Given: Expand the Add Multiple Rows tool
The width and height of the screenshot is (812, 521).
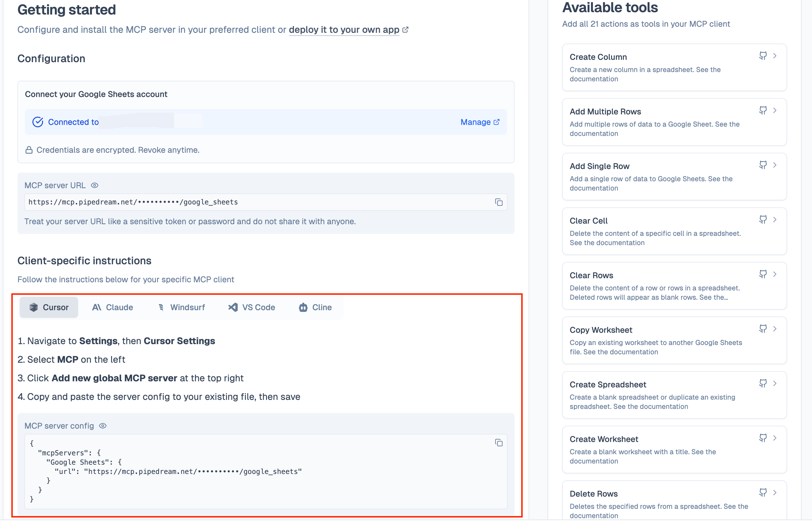Looking at the screenshot, I should click(775, 111).
